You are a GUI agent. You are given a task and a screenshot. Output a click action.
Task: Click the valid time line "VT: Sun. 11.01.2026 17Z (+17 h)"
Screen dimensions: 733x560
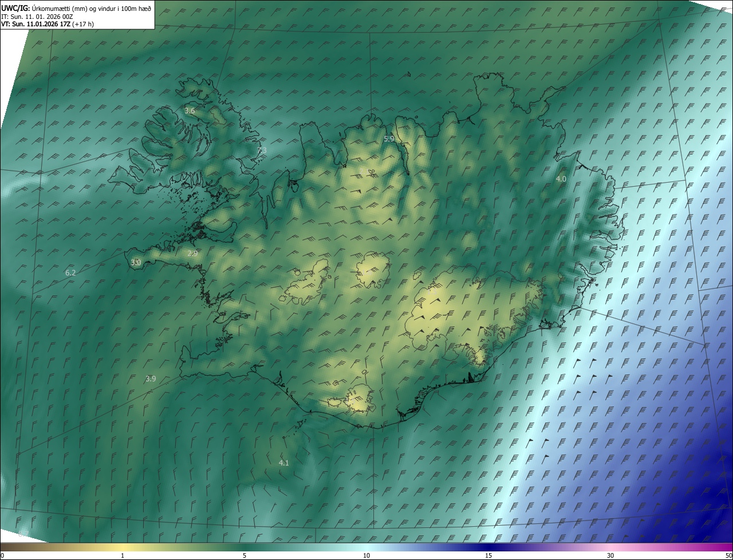(x=48, y=24)
